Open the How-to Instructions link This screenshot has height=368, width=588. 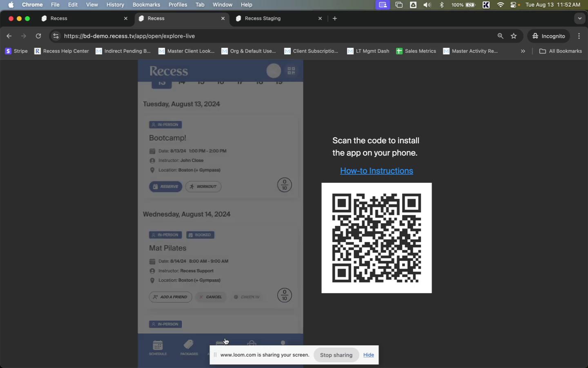click(x=376, y=171)
